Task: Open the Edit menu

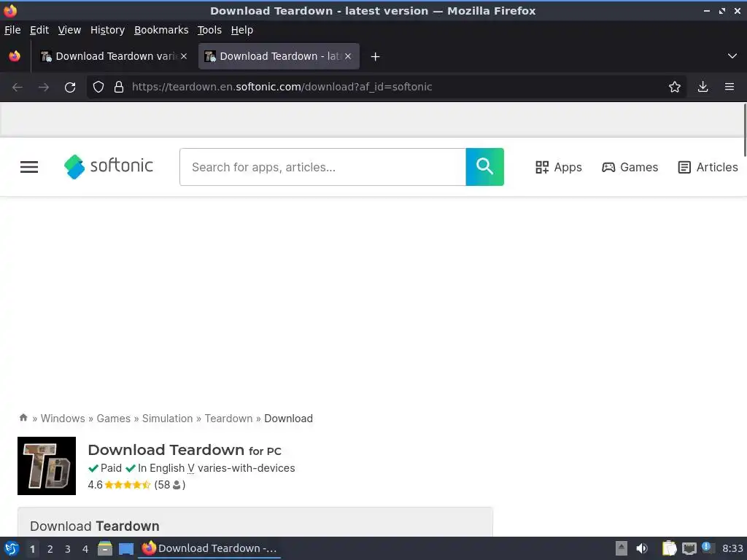Action: pyautogui.click(x=39, y=30)
